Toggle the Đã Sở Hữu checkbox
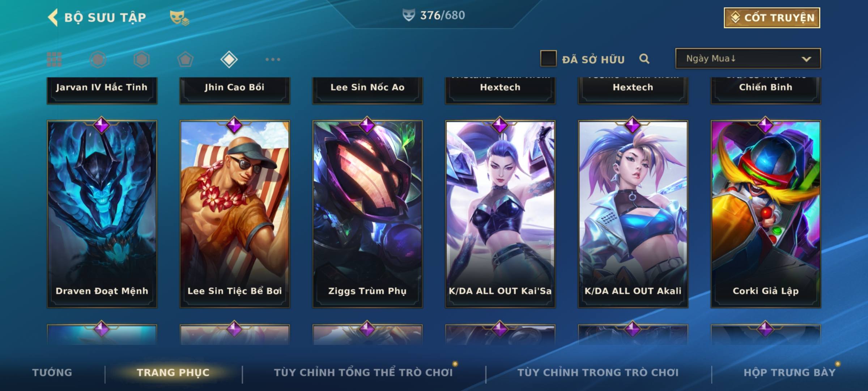The height and width of the screenshot is (391, 868). tap(548, 59)
